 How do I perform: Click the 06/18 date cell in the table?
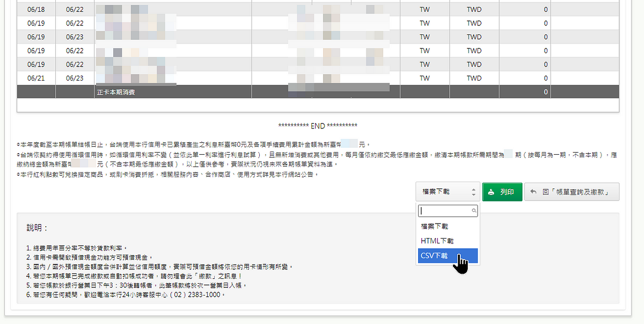click(x=36, y=10)
